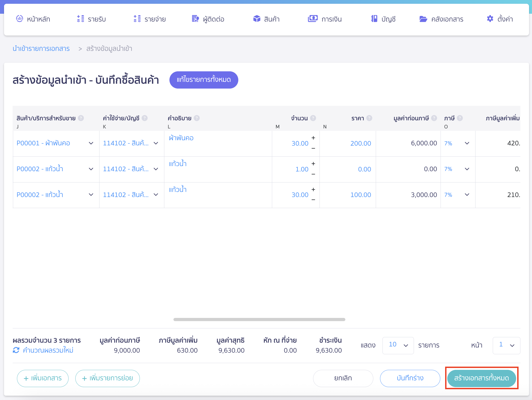Viewport: 532px width, 400px height.
Task: Save a draft with บันทึกร่าง
Action: [x=410, y=378]
